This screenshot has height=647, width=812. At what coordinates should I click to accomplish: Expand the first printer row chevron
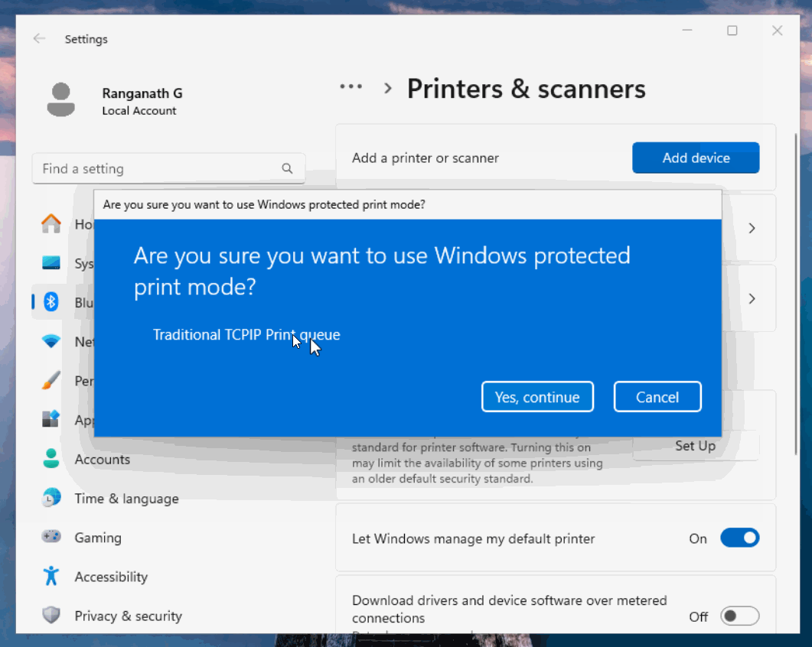[752, 228]
